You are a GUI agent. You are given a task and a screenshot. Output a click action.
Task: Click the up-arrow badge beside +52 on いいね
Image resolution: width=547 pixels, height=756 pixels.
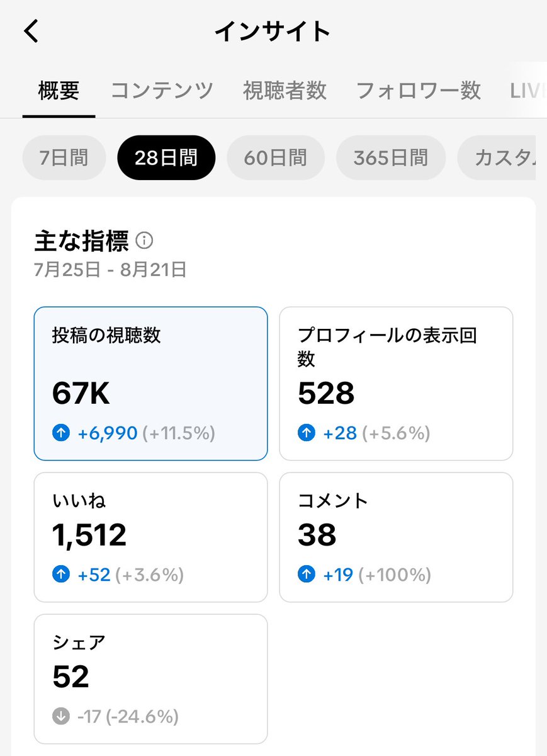[x=61, y=575]
